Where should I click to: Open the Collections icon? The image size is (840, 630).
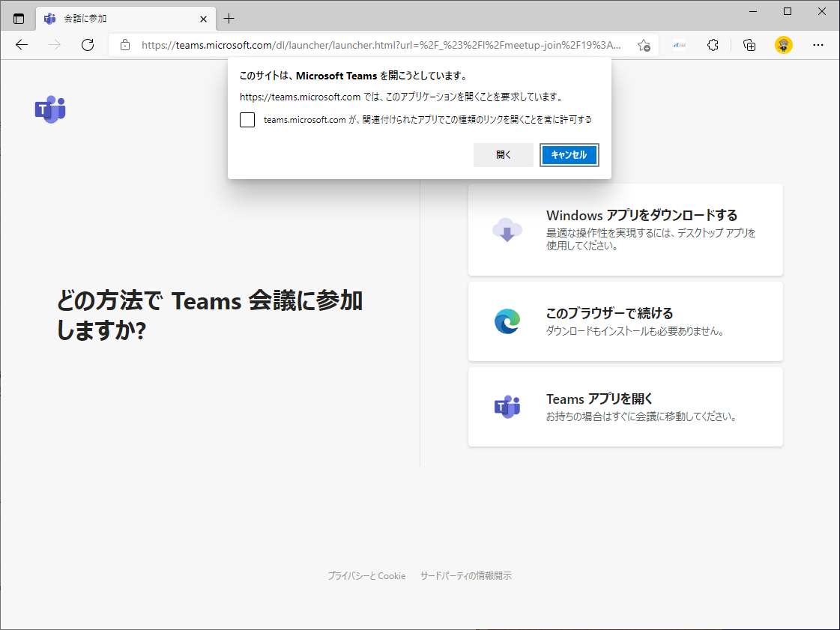(749, 45)
